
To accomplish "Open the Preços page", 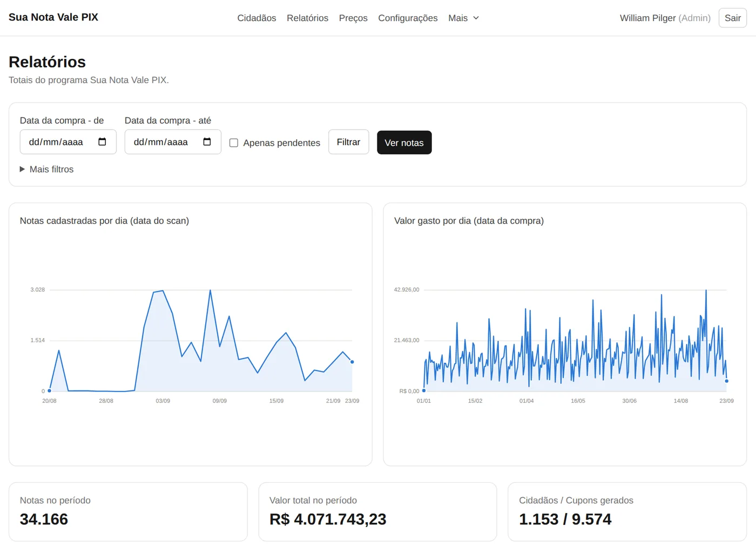I will (x=353, y=18).
